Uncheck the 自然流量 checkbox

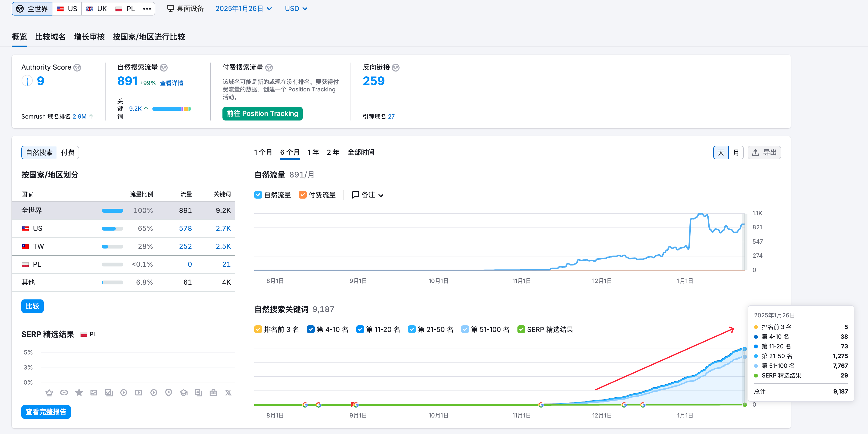click(x=258, y=195)
